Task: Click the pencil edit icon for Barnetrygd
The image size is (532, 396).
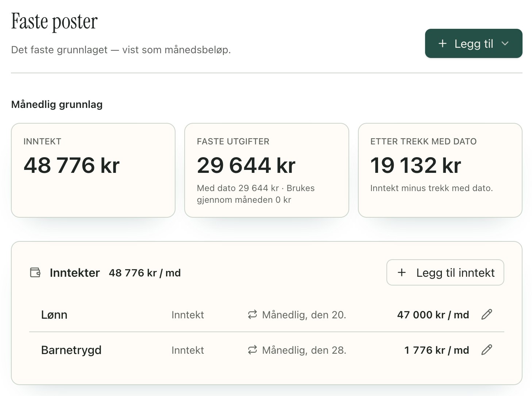Action: [x=487, y=350]
